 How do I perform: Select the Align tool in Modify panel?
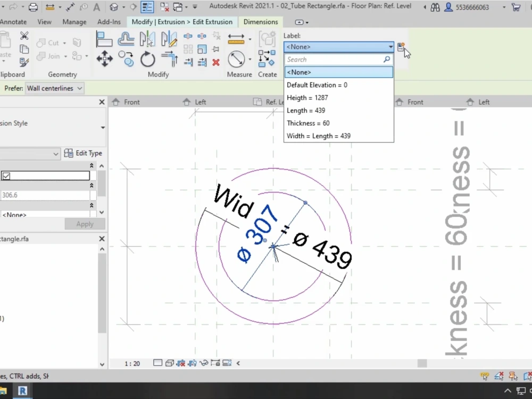104,39
